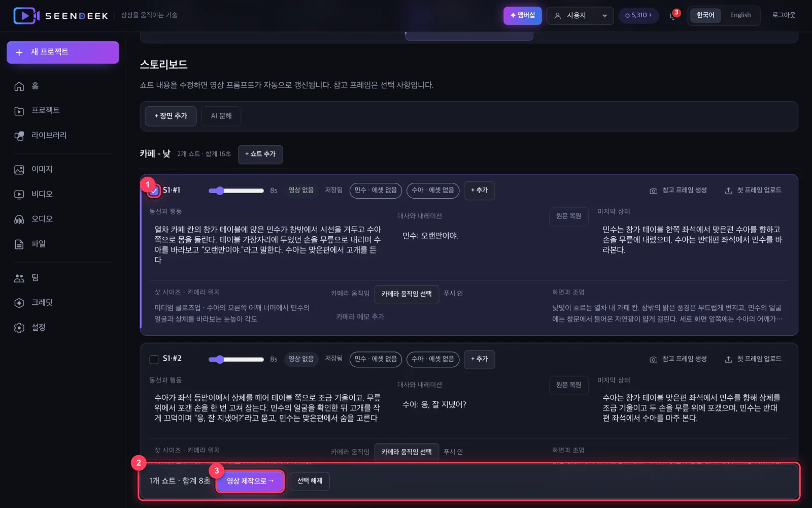Adjust S1·#2 duration slider
The image size is (812, 508).
tap(236, 360)
